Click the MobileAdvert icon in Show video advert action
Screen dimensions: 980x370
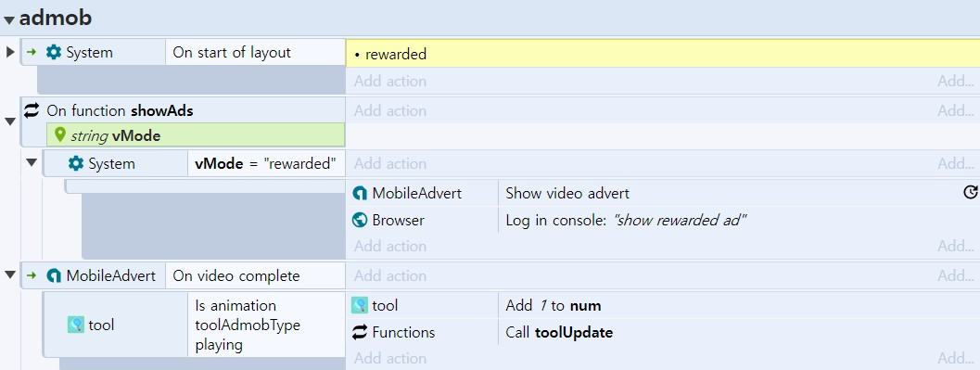tap(360, 193)
